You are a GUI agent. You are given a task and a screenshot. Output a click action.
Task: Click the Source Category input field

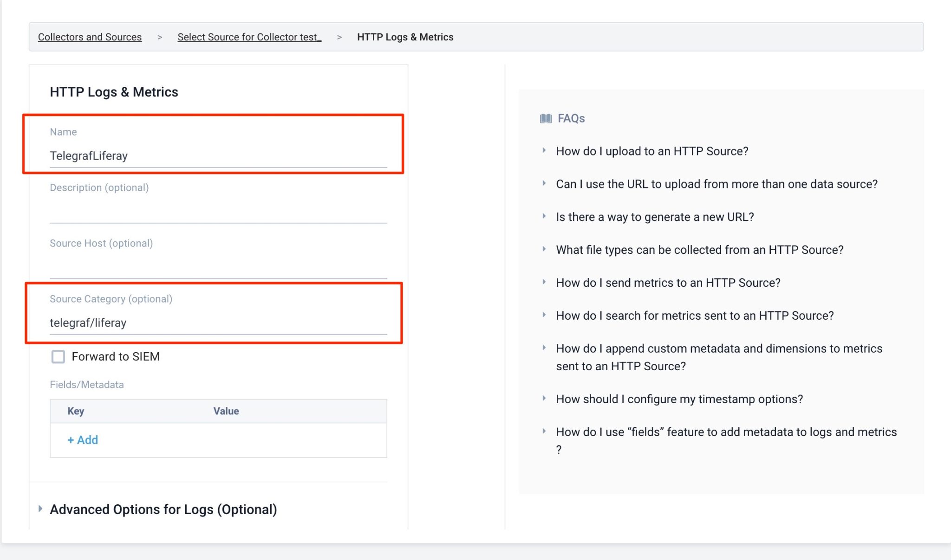point(218,323)
